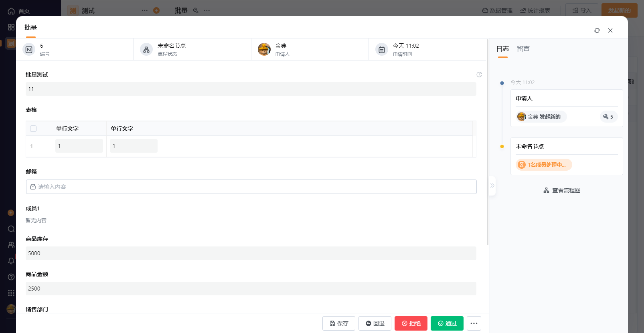The height and width of the screenshot is (333, 644).
Task: Open 数据管理 in the background toolbar
Action: click(x=497, y=10)
